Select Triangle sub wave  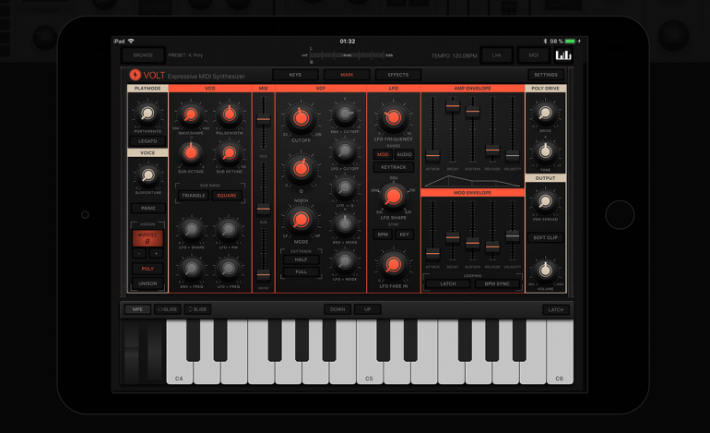tap(193, 196)
